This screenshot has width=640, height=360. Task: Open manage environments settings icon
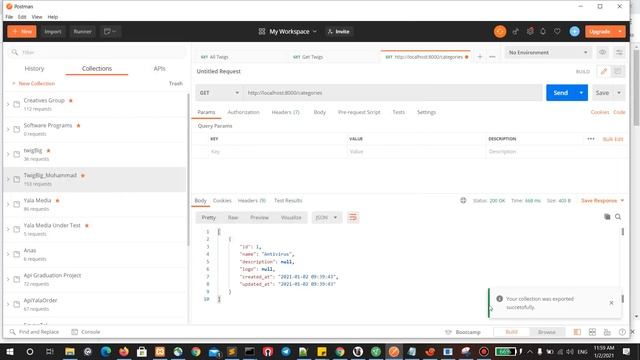coord(619,52)
